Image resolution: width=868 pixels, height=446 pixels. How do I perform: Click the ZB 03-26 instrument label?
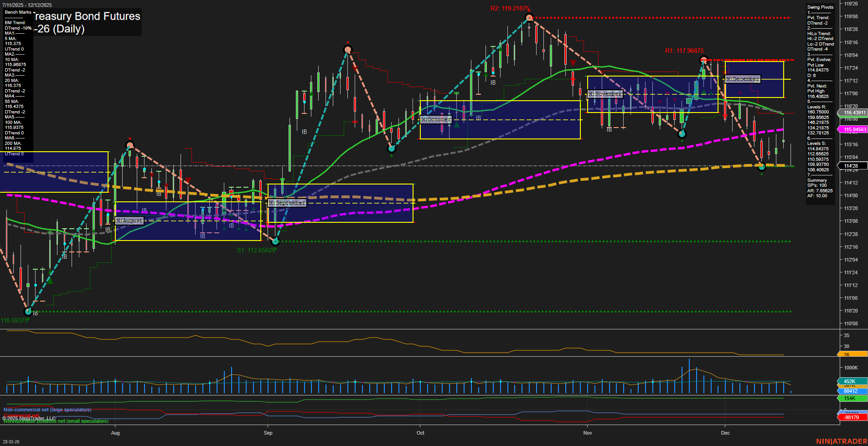click(11, 441)
